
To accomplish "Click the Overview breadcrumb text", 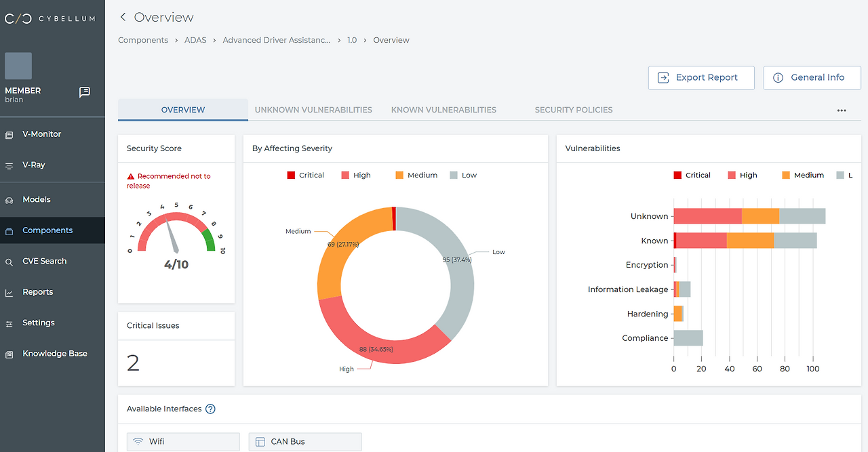I will 391,40.
